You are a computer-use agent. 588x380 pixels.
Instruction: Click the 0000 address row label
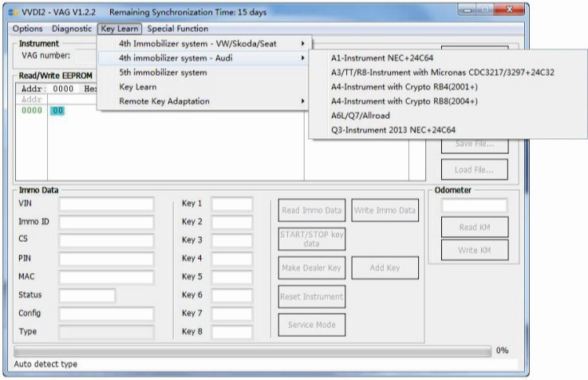pyautogui.click(x=32, y=110)
